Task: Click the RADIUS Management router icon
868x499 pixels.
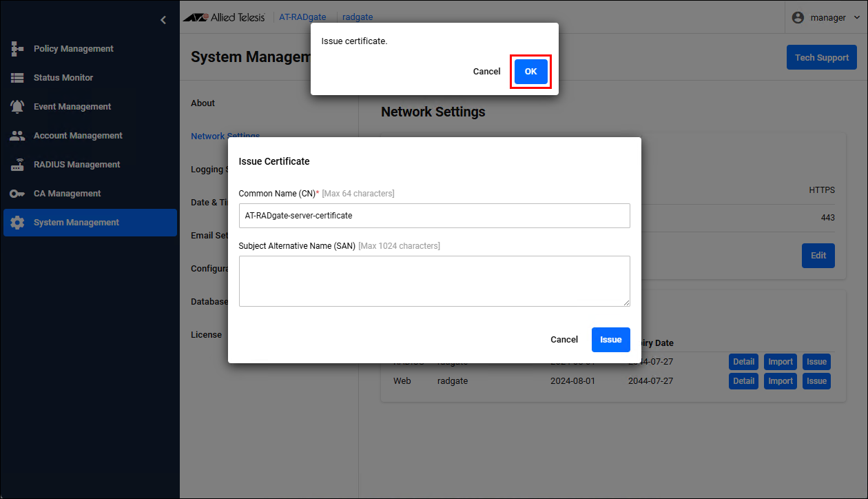Action: (x=17, y=165)
